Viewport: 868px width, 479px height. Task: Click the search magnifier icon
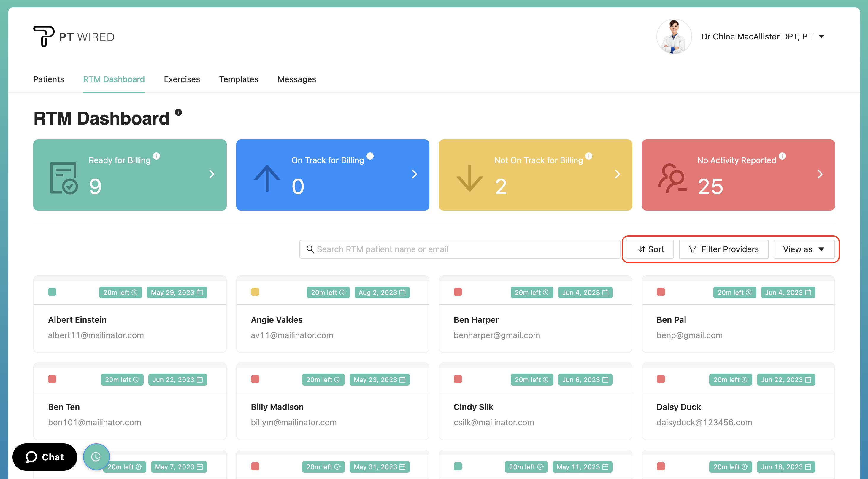(310, 249)
